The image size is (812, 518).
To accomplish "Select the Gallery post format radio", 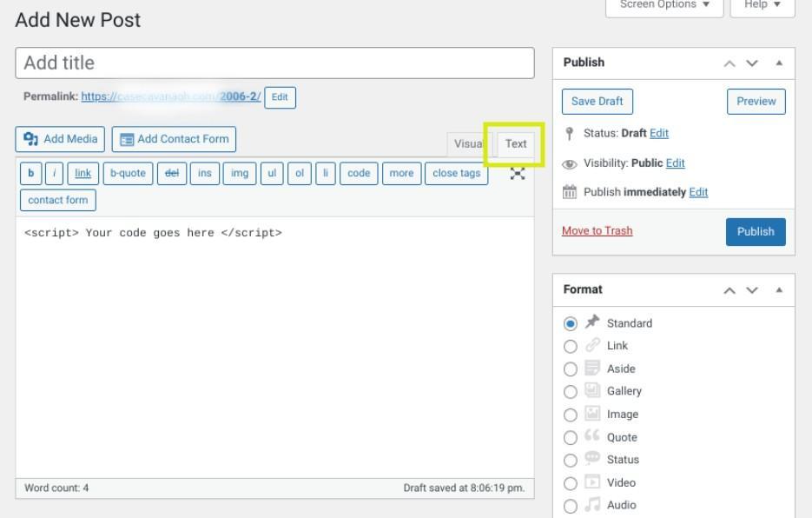I will (571, 392).
